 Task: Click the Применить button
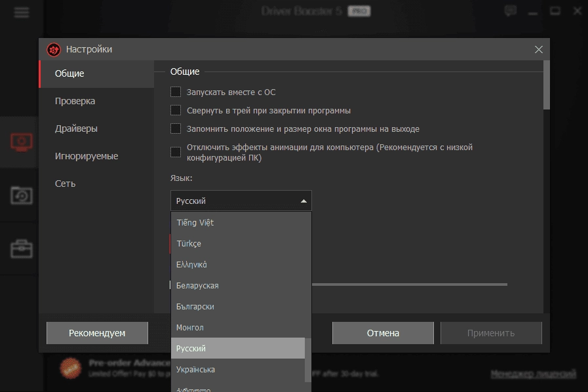point(491,333)
